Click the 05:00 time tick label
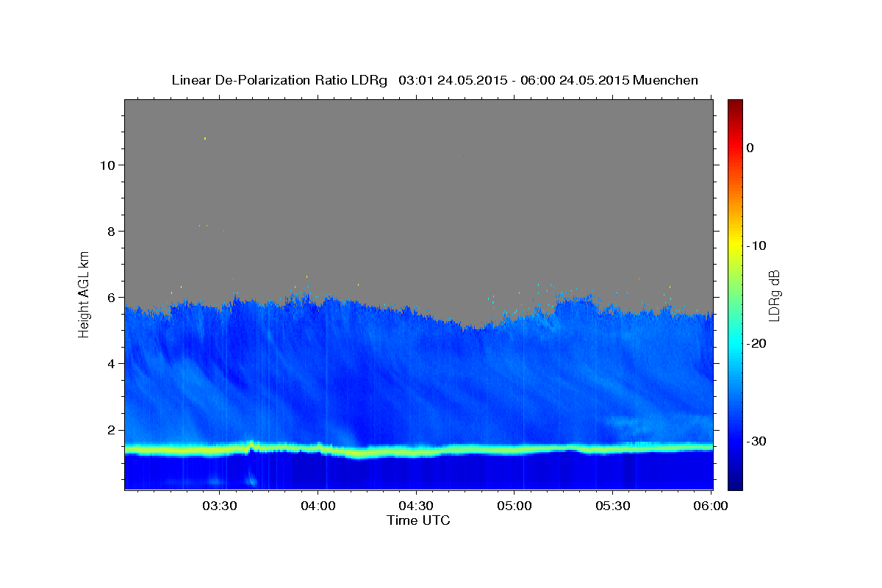882x588 pixels. (x=514, y=506)
